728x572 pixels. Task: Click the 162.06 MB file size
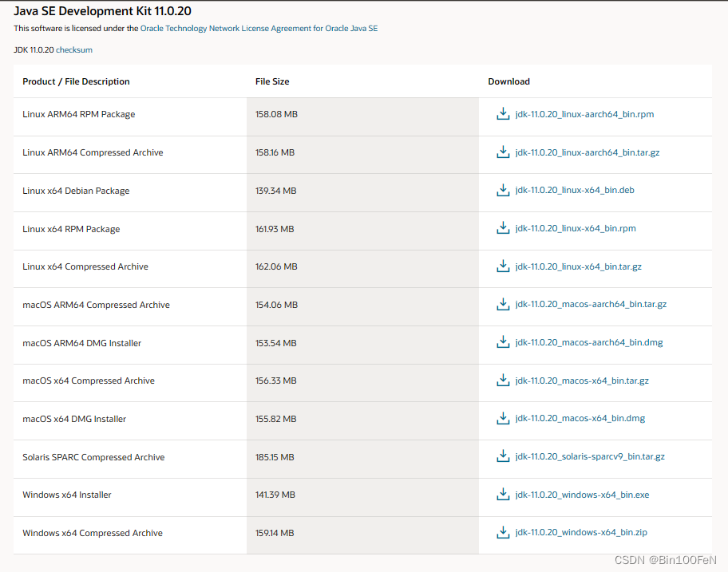[276, 266]
